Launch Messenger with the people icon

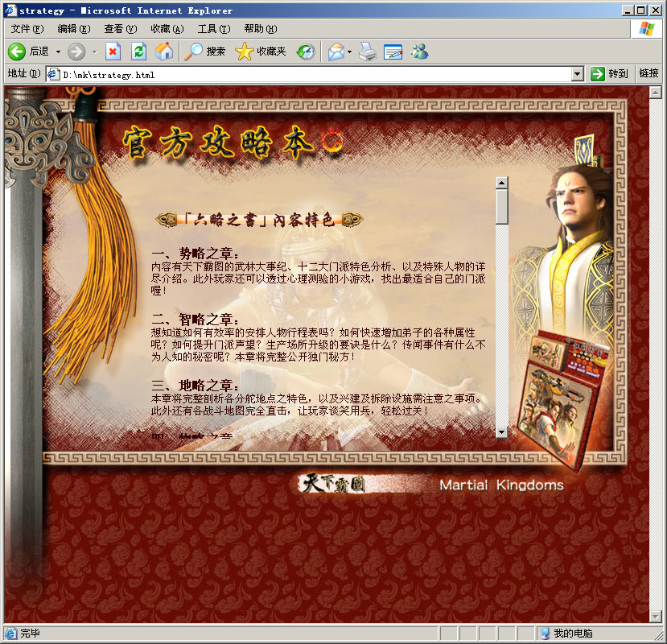point(419,52)
